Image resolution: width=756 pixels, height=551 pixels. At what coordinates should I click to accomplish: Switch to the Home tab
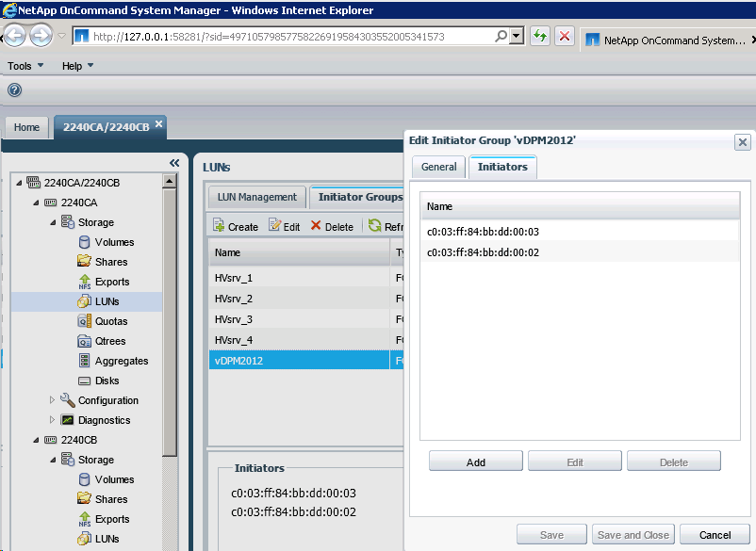pyautogui.click(x=26, y=127)
